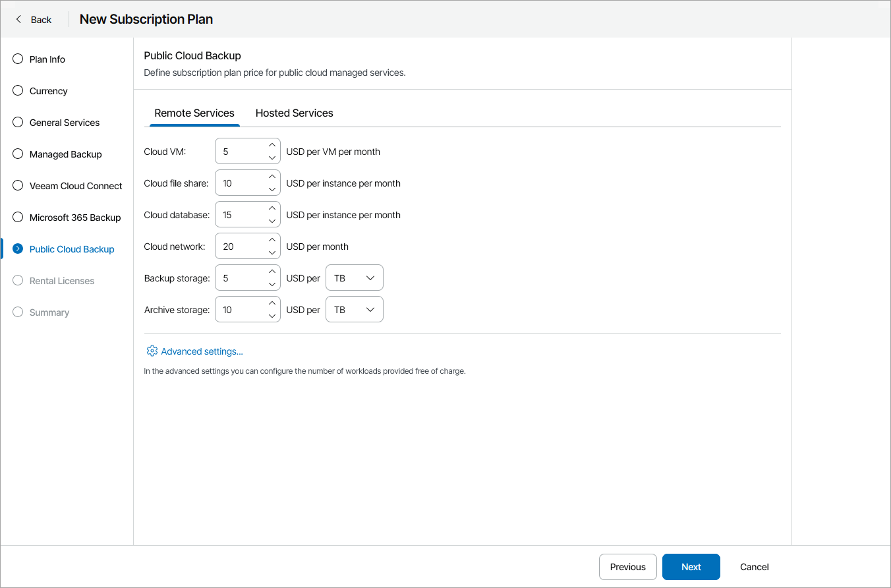Viewport: 891px width, 588px height.
Task: Open the Archive storage unit TB dropdown
Action: click(355, 310)
